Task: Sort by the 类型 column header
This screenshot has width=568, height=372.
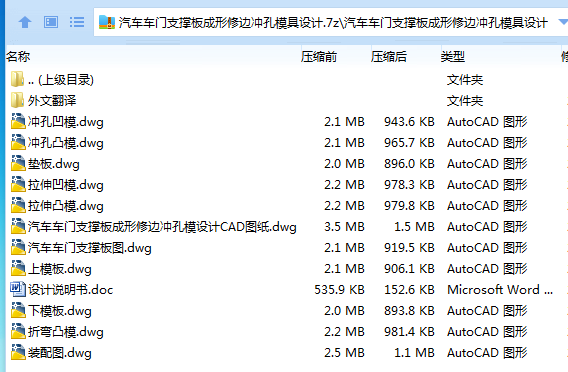Action: [453, 57]
